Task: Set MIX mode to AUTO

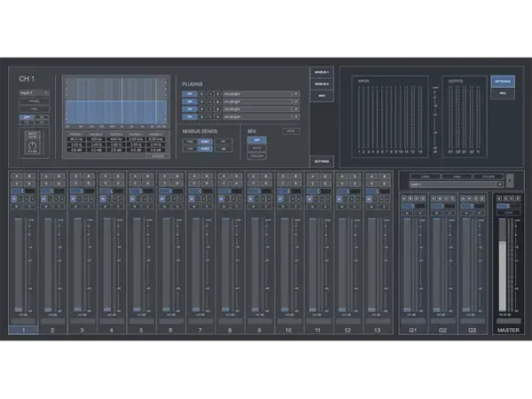Action: pyautogui.click(x=257, y=148)
